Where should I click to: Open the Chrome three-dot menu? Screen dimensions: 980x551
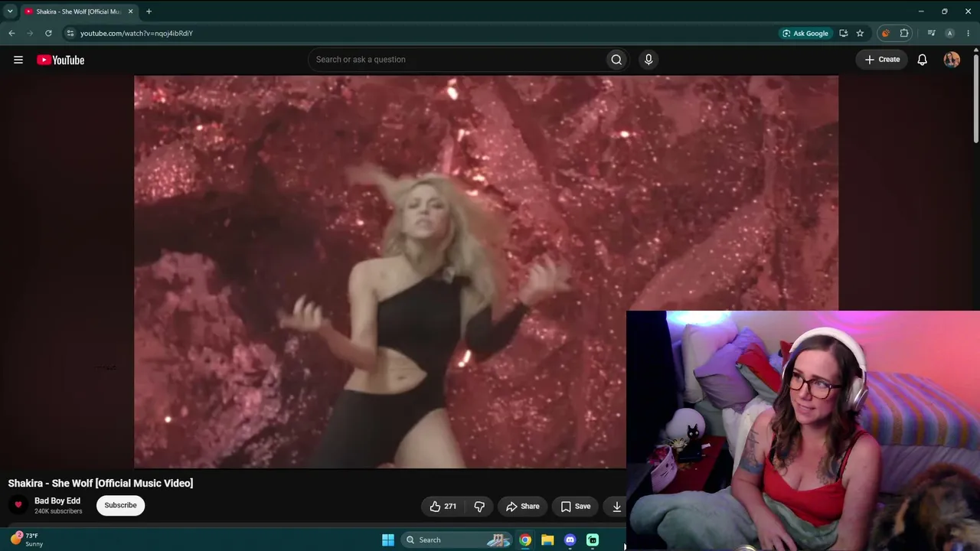[x=969, y=33]
